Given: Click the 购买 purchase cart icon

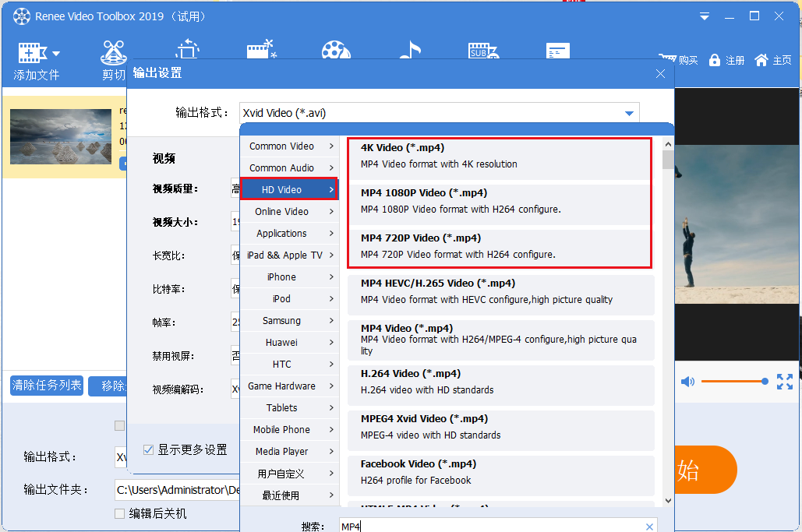Looking at the screenshot, I should point(667,58).
